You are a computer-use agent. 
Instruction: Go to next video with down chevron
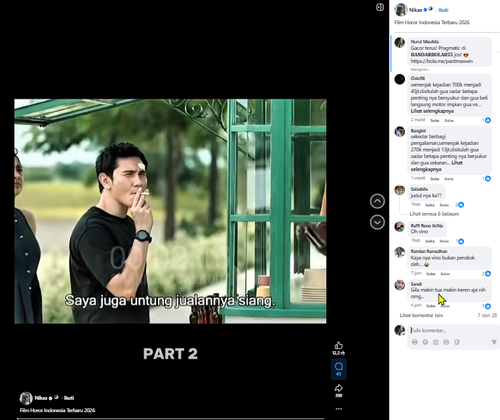click(377, 222)
